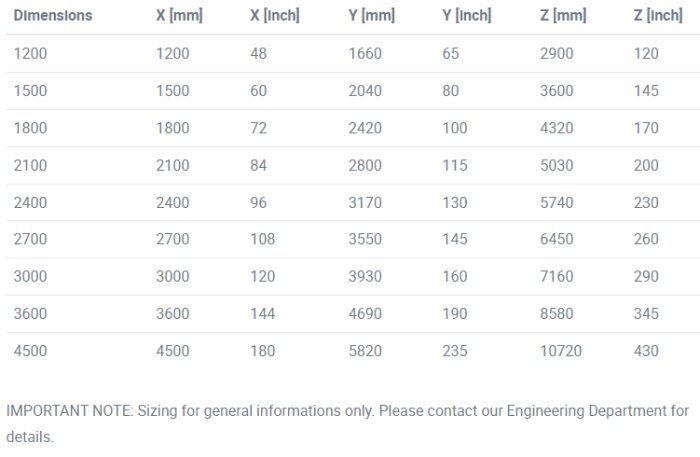The width and height of the screenshot is (700, 457).
Task: Click the Z [mm] column header
Action: pos(562,16)
